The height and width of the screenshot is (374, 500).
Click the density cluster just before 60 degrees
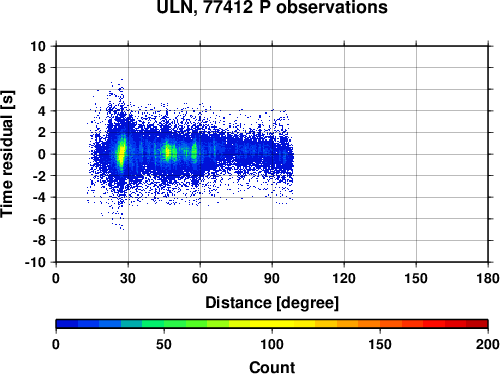point(194,152)
